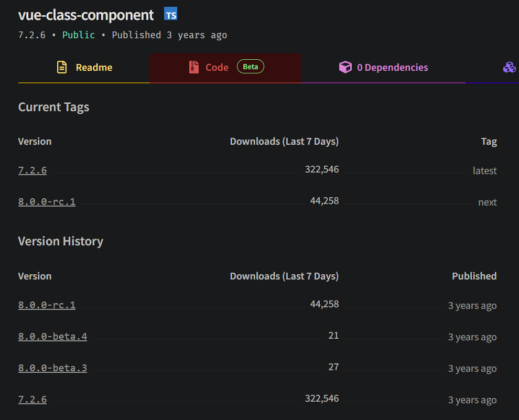Click the Published column header
This screenshot has width=519, height=420.
point(474,276)
